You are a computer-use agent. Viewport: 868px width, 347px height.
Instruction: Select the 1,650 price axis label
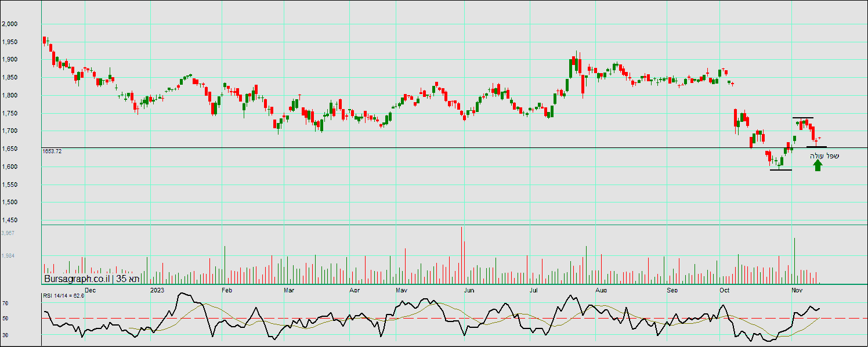[x=10, y=149]
